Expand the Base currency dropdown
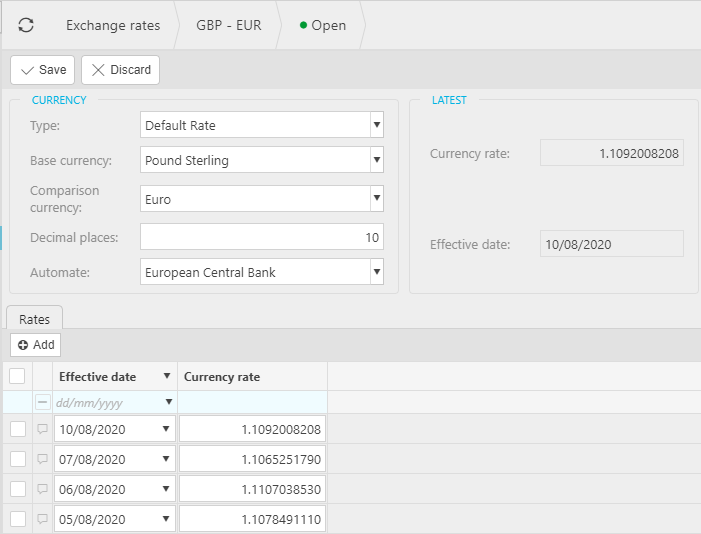Screen dimensions: 701x534 [376, 160]
